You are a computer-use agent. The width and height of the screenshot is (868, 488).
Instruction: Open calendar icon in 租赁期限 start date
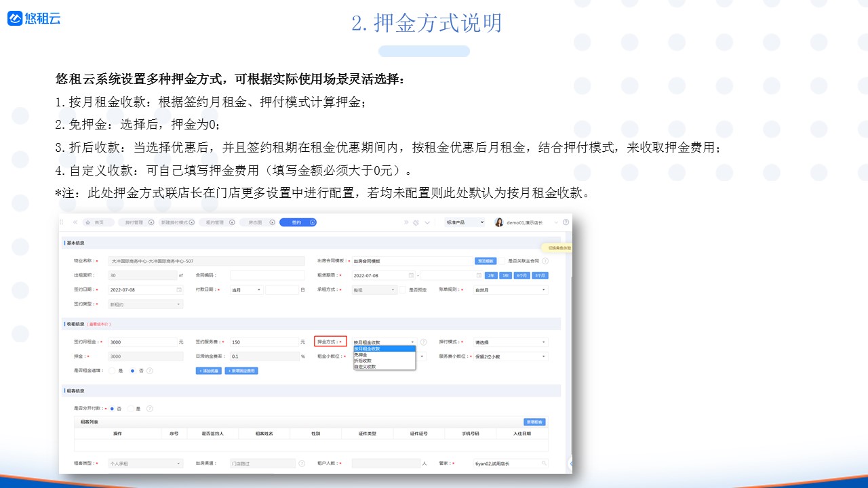(411, 275)
